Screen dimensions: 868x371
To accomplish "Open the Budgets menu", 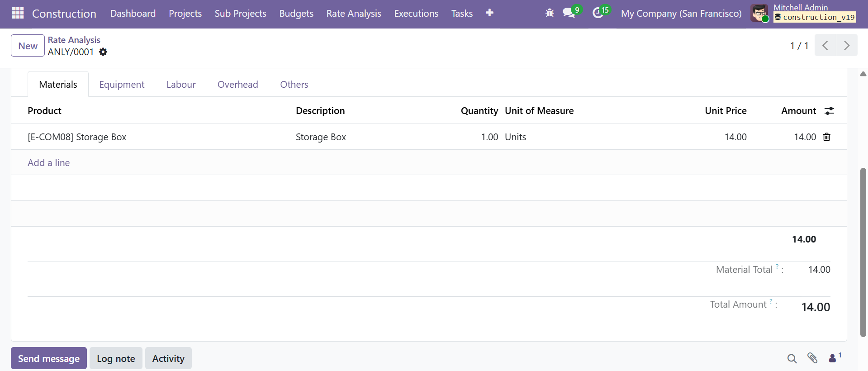I will (x=296, y=14).
